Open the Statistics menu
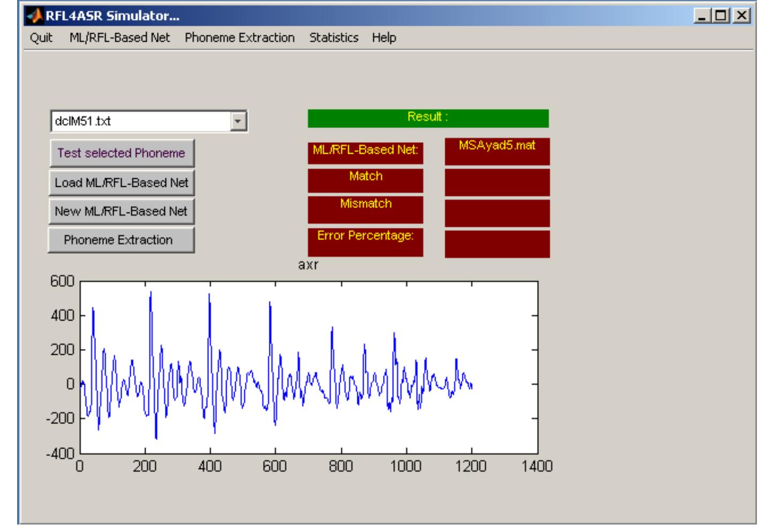The height and width of the screenshot is (532, 758). pos(333,38)
